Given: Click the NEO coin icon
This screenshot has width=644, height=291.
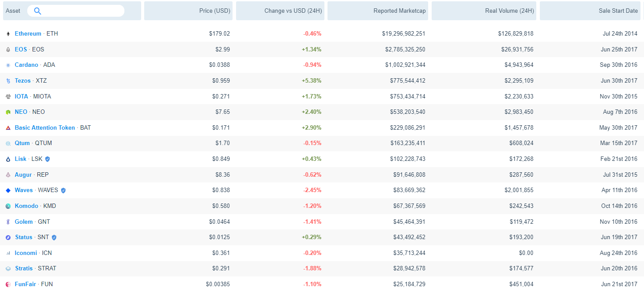Looking at the screenshot, I should (8, 112).
